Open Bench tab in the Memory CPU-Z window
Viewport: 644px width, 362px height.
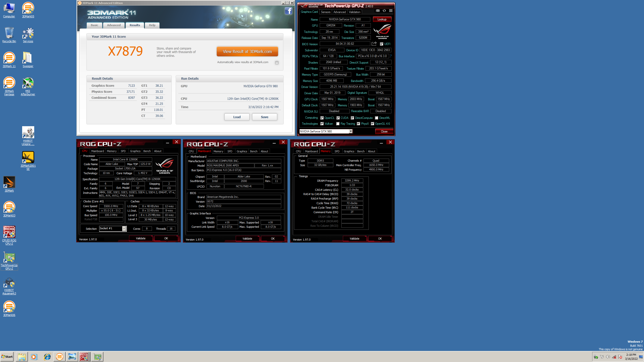pyautogui.click(x=361, y=151)
